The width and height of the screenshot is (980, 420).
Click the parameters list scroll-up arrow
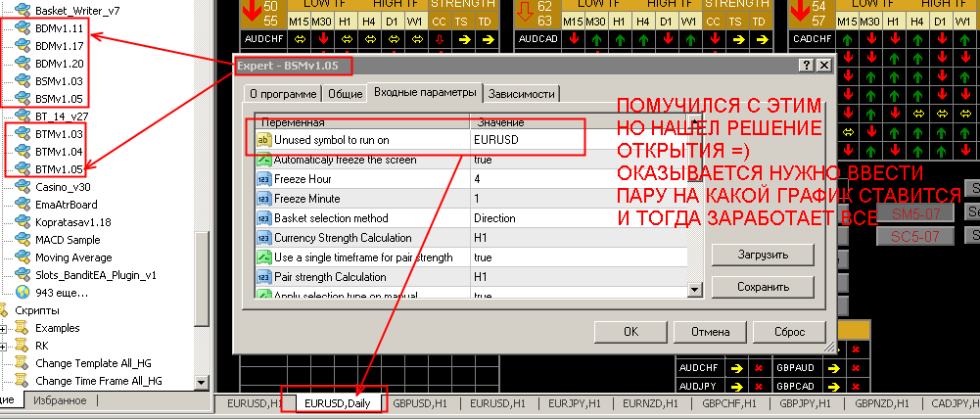click(695, 120)
